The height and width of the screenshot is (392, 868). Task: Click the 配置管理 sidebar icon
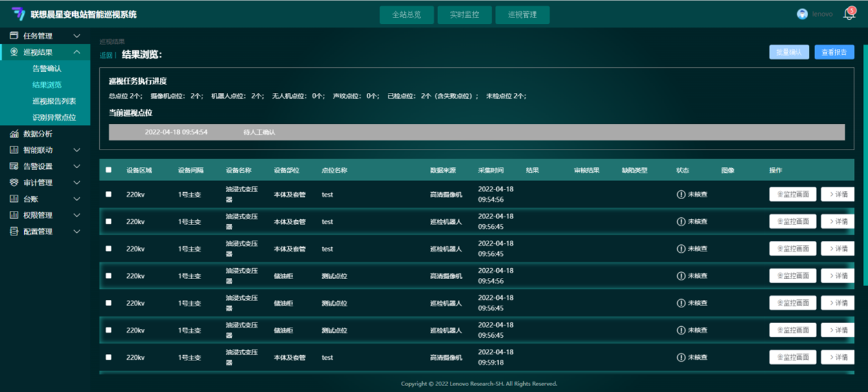[x=14, y=231]
